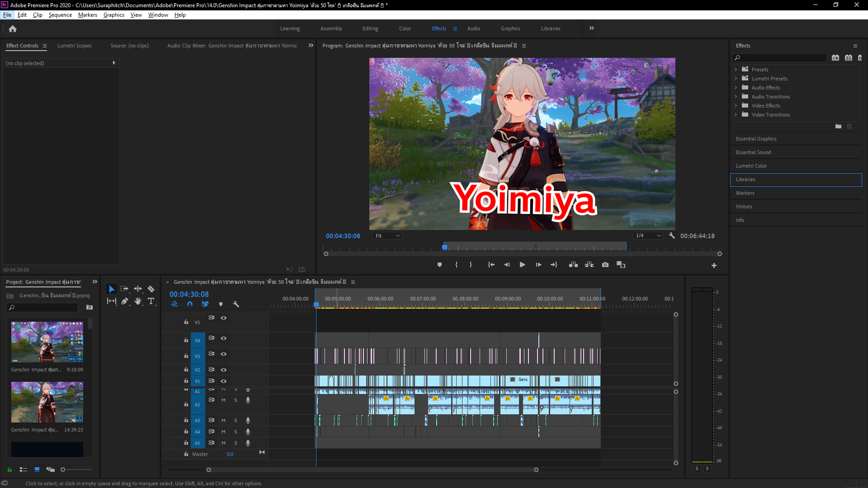Click Mark Out button
The image size is (868, 488).
click(x=471, y=265)
